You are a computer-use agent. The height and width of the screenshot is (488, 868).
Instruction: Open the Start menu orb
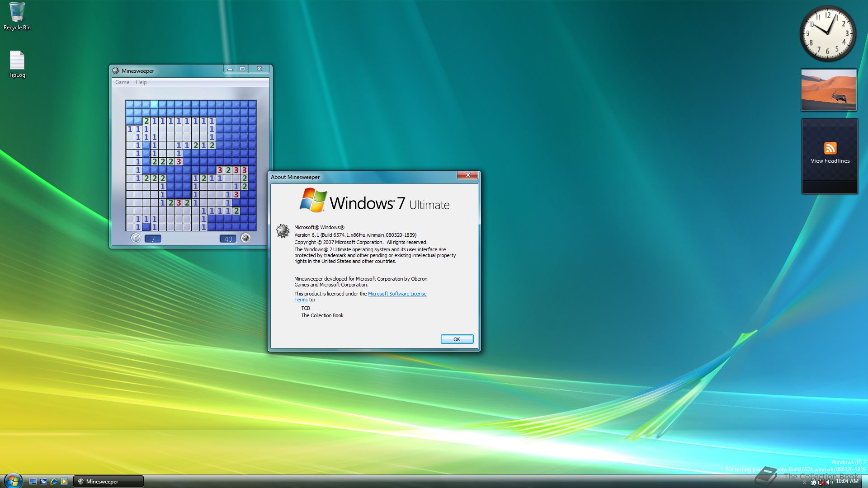(x=13, y=481)
